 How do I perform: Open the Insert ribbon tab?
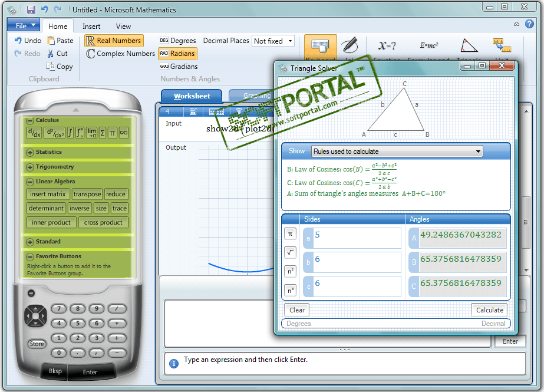tap(91, 27)
